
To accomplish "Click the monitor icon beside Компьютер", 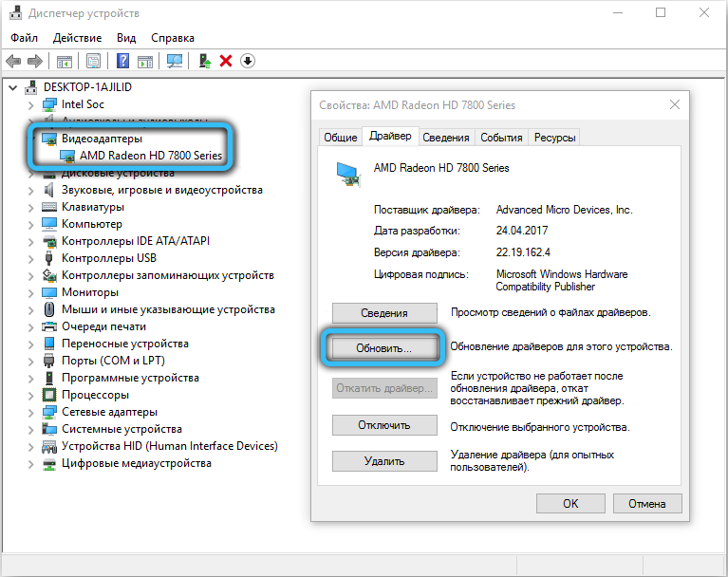I will pyautogui.click(x=49, y=224).
